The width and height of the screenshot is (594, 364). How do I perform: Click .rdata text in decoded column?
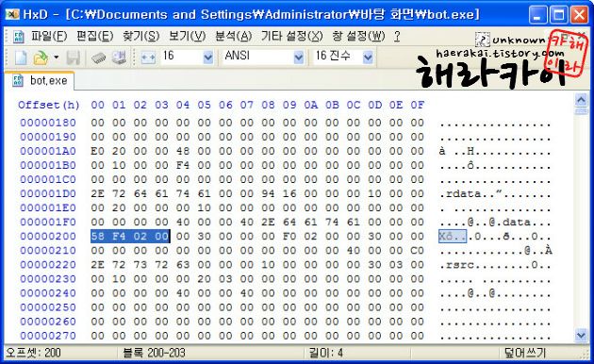pyautogui.click(x=460, y=194)
